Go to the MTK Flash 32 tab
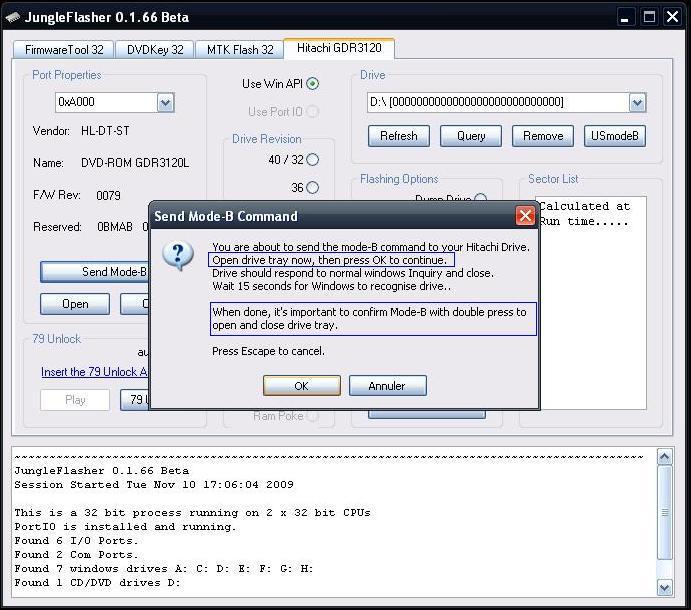The image size is (691, 610). point(240,49)
